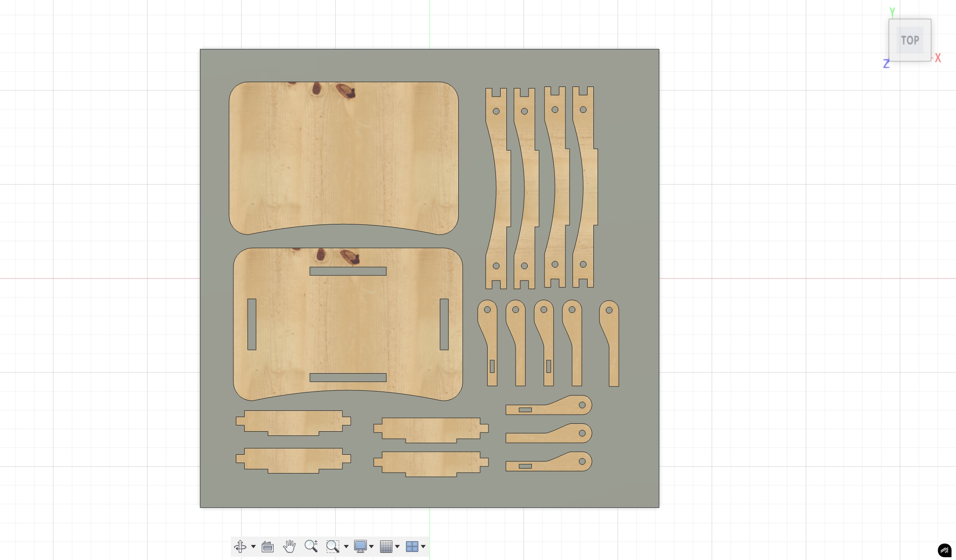The height and width of the screenshot is (560, 956).
Task: Select the Zoom magnifier with plus-minus
Action: pos(311,546)
